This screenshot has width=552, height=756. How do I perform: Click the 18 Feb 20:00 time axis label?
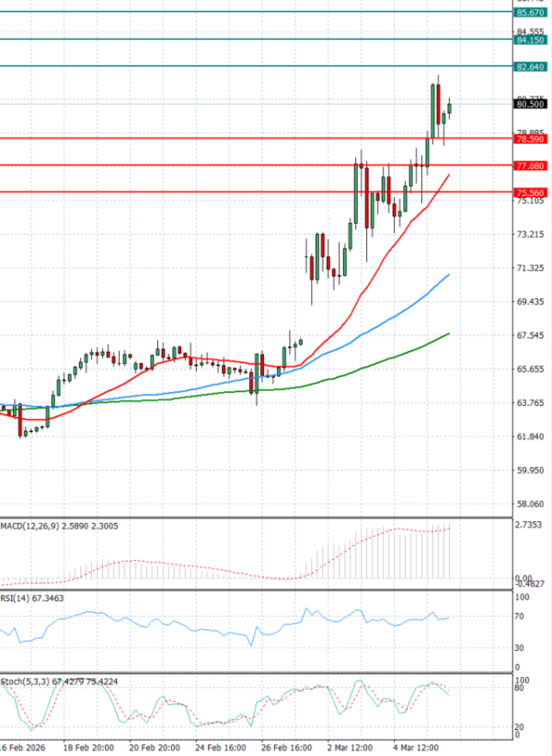(90, 747)
